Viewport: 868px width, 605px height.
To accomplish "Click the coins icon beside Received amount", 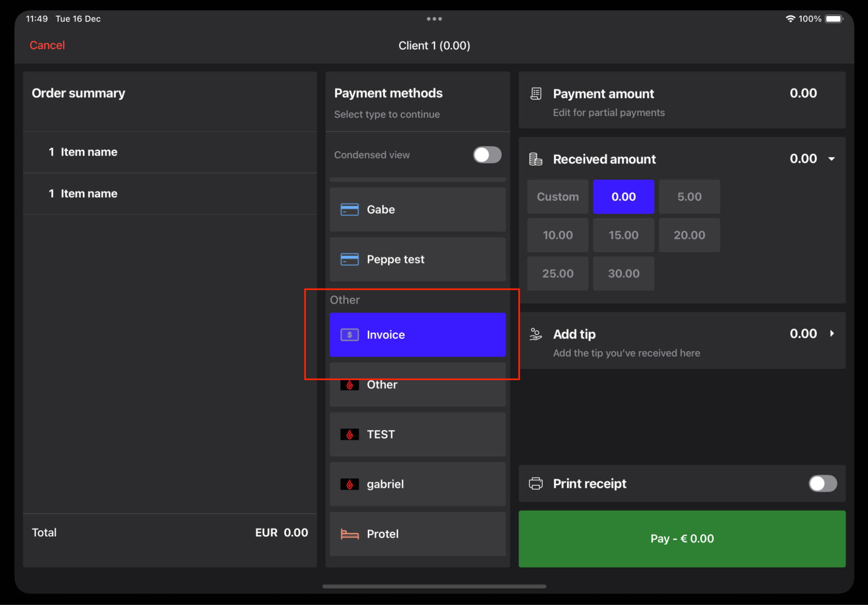I will [536, 159].
